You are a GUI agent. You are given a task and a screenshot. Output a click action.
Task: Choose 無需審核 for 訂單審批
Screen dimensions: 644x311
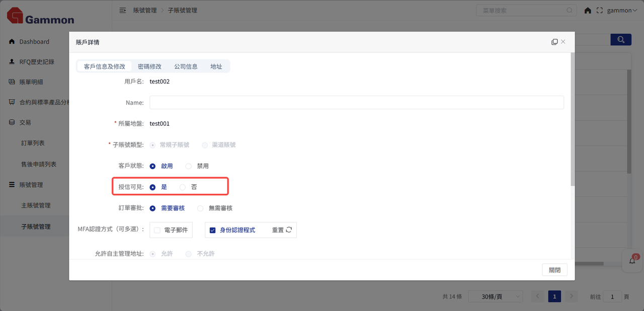201,208
